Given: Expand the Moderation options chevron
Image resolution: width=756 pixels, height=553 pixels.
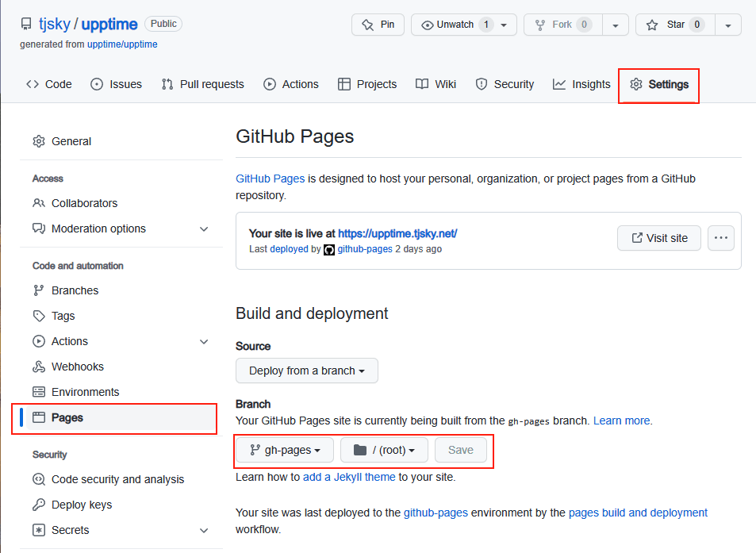Looking at the screenshot, I should coord(204,229).
